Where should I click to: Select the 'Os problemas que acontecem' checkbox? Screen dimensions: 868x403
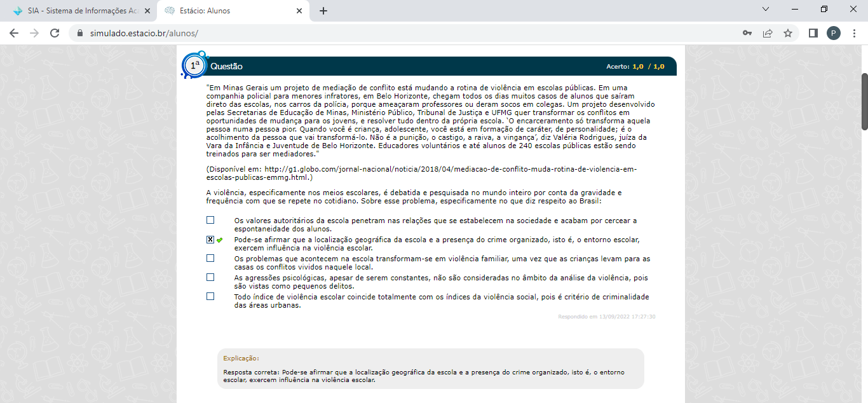click(x=210, y=259)
